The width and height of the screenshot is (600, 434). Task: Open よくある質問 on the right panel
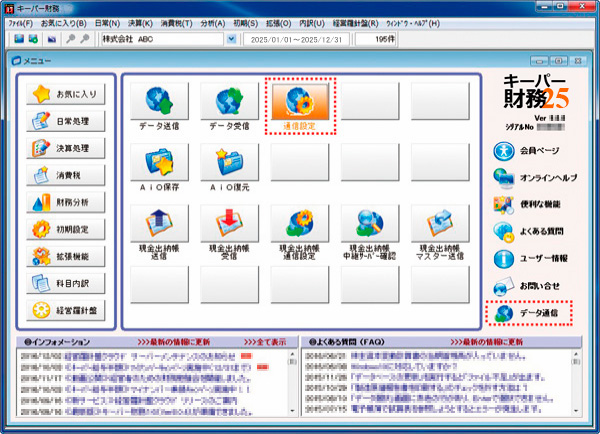[x=528, y=232]
